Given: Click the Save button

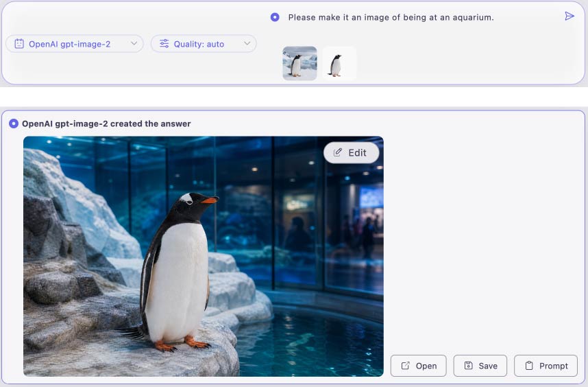Looking at the screenshot, I should [480, 366].
